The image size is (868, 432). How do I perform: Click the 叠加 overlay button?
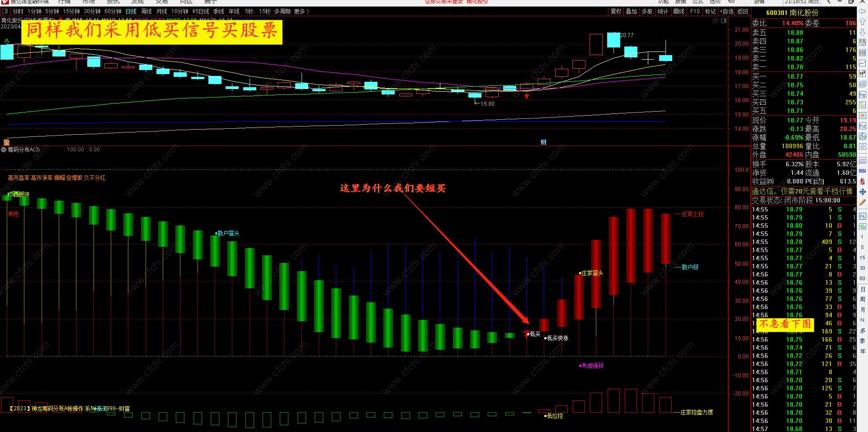(x=632, y=11)
